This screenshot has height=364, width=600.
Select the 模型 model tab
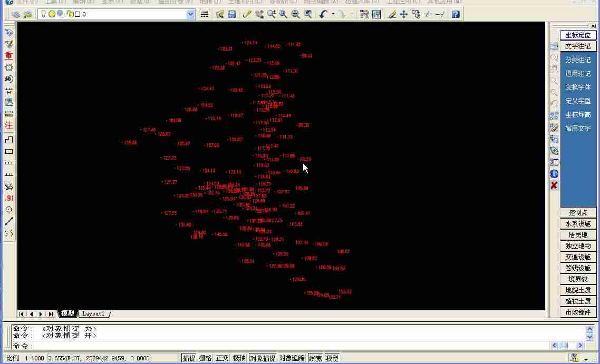[x=67, y=313]
